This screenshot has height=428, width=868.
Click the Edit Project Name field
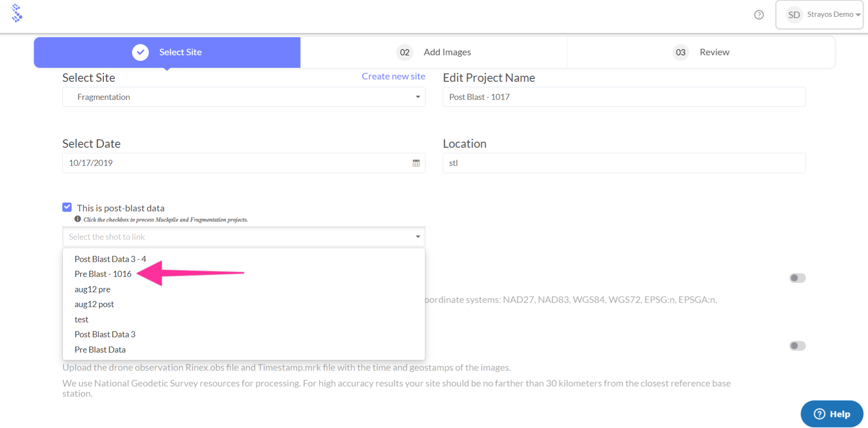pos(623,97)
